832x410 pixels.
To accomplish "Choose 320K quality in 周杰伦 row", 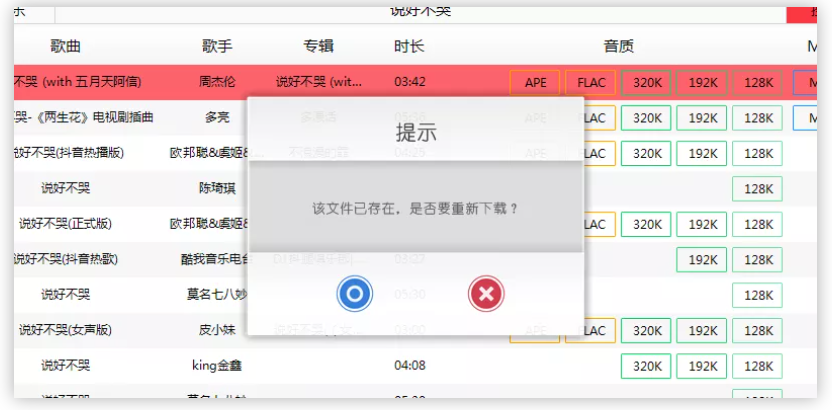I will coord(646,82).
